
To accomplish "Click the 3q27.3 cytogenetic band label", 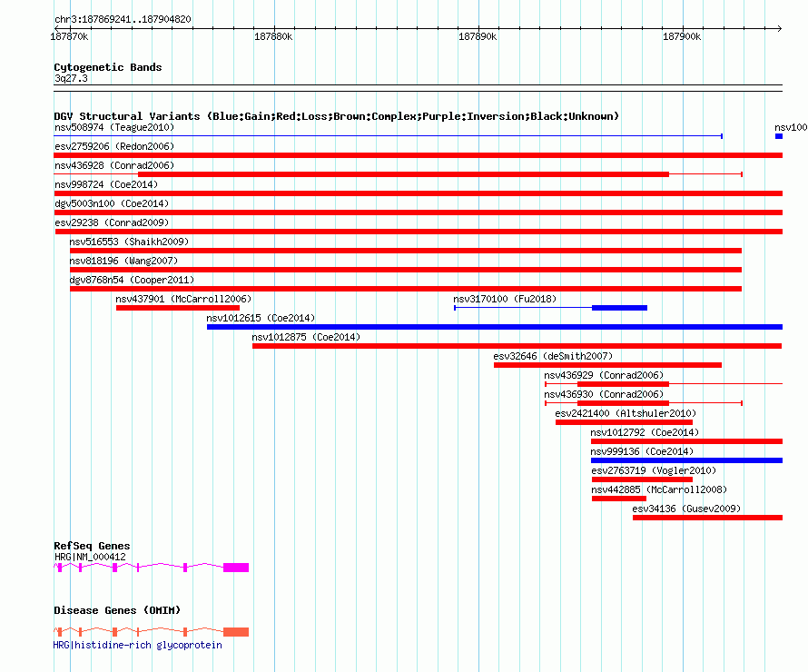I will (x=71, y=78).
